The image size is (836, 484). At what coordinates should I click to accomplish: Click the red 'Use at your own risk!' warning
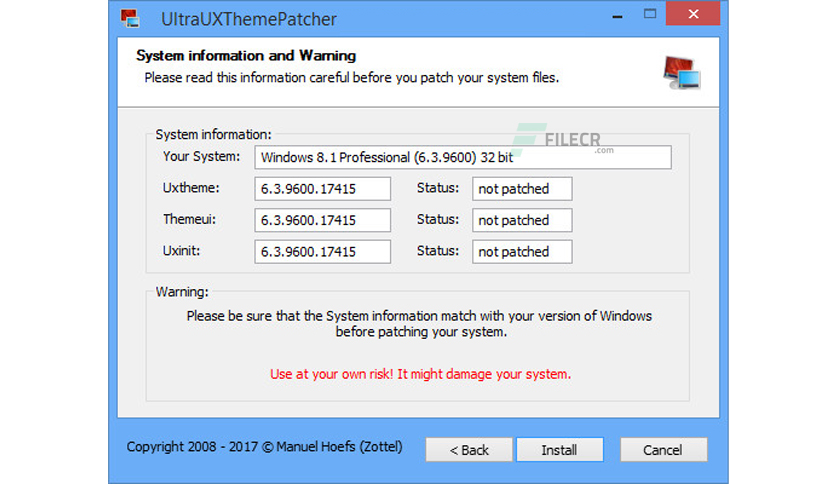(x=420, y=374)
